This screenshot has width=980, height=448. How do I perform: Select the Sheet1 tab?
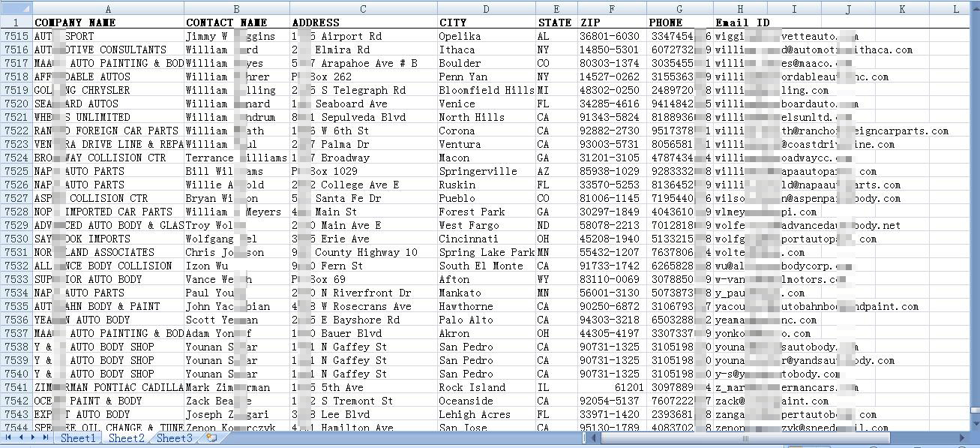(78, 438)
